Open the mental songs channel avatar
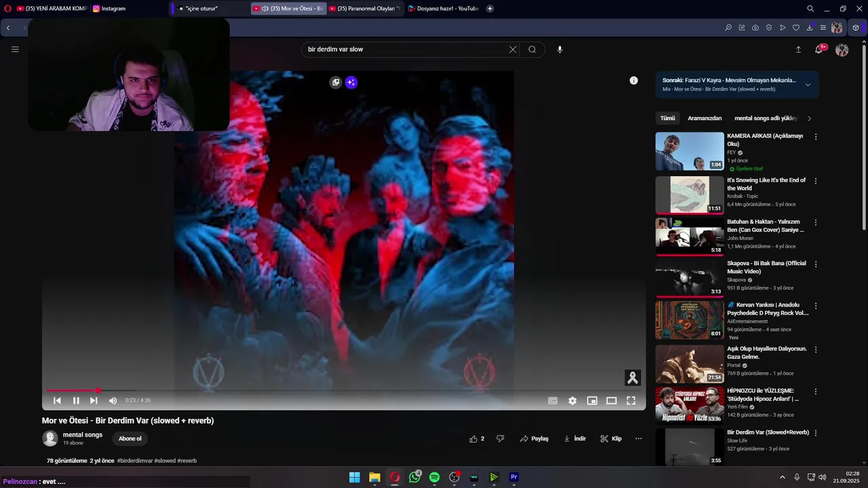Screen dimensions: 868x488 [50, 439]
